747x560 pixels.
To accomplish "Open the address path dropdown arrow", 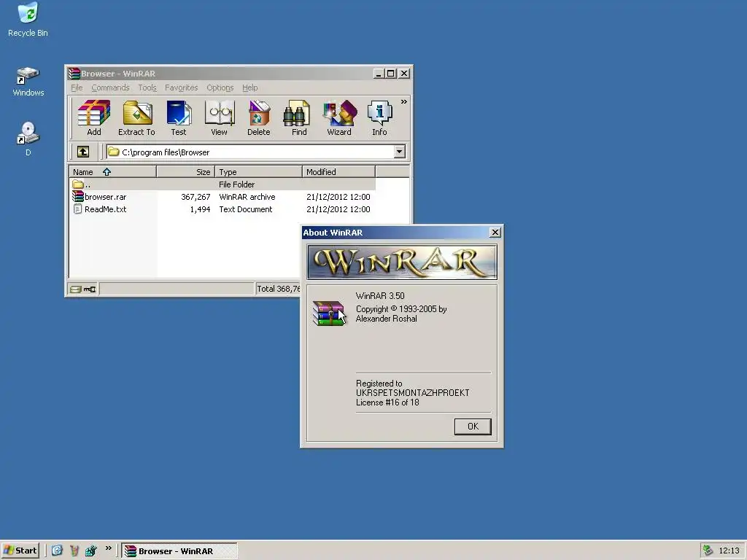I will (399, 152).
